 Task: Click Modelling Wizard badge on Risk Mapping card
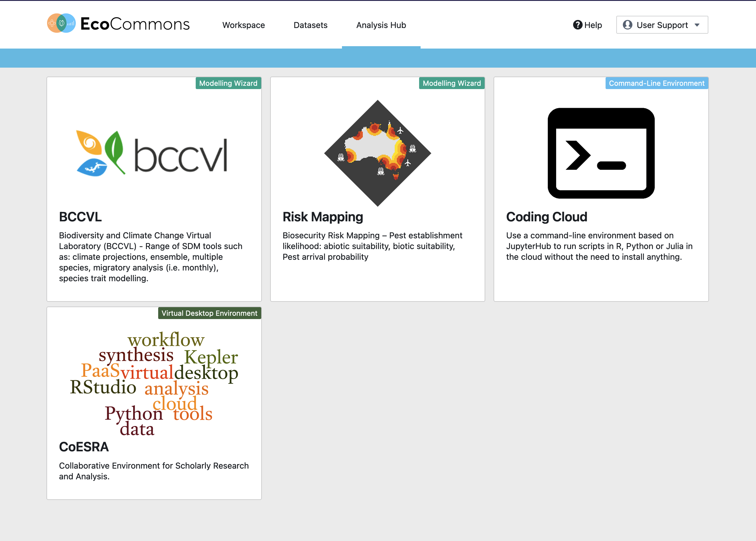(452, 83)
